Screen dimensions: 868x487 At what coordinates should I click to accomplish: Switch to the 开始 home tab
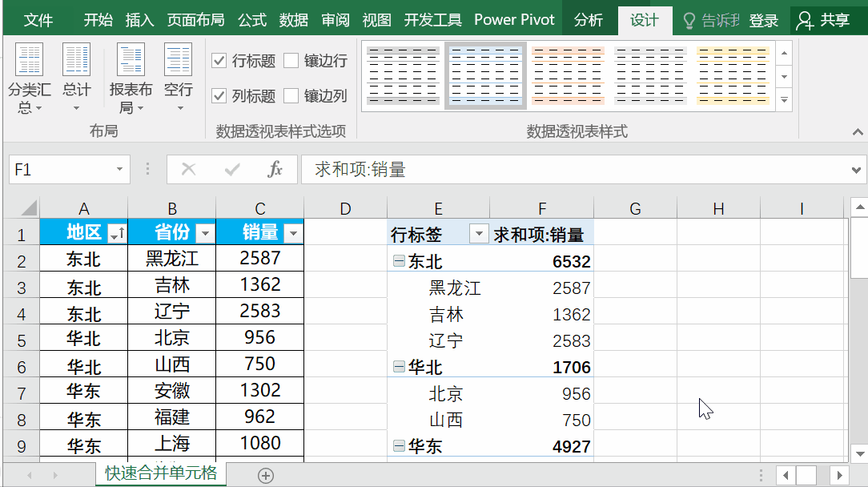[x=98, y=21]
